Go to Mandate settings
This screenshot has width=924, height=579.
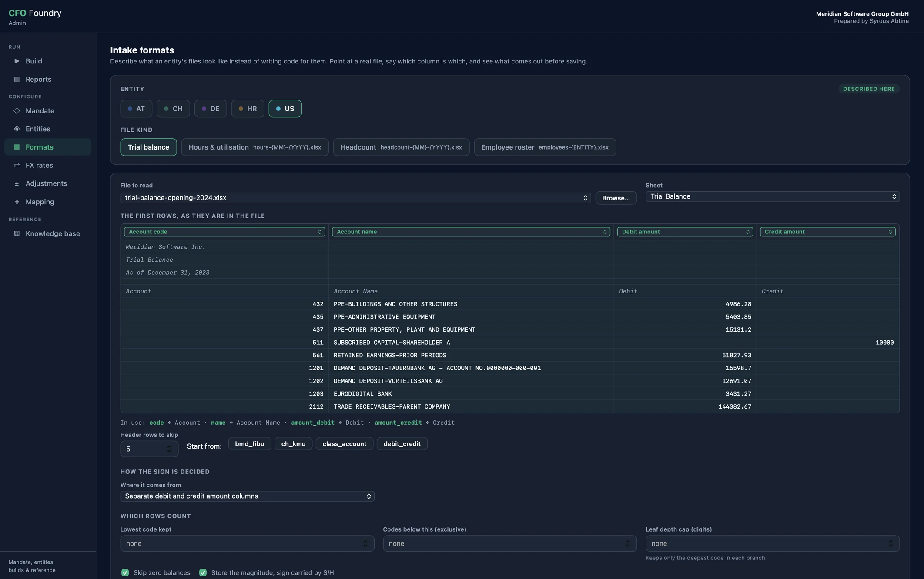point(48,111)
